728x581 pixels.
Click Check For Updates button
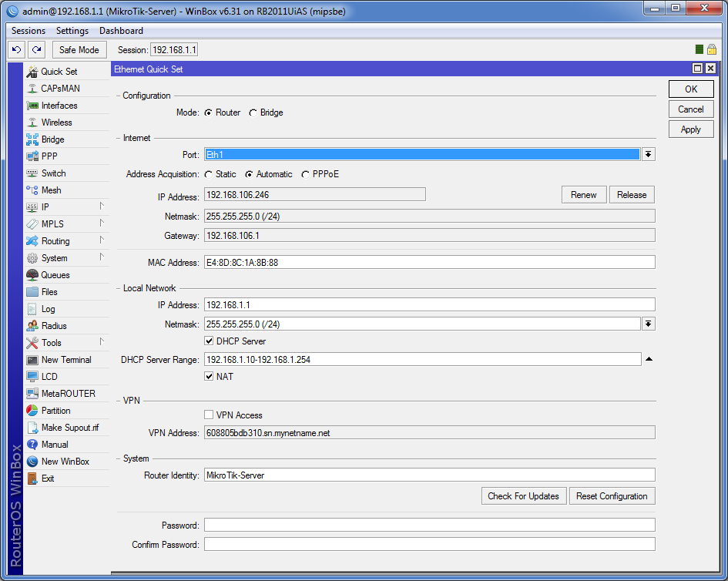pyautogui.click(x=523, y=496)
